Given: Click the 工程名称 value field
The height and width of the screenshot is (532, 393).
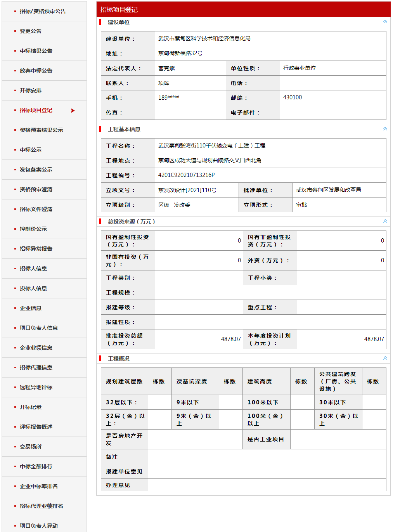Looking at the screenshot, I should pos(212,146).
